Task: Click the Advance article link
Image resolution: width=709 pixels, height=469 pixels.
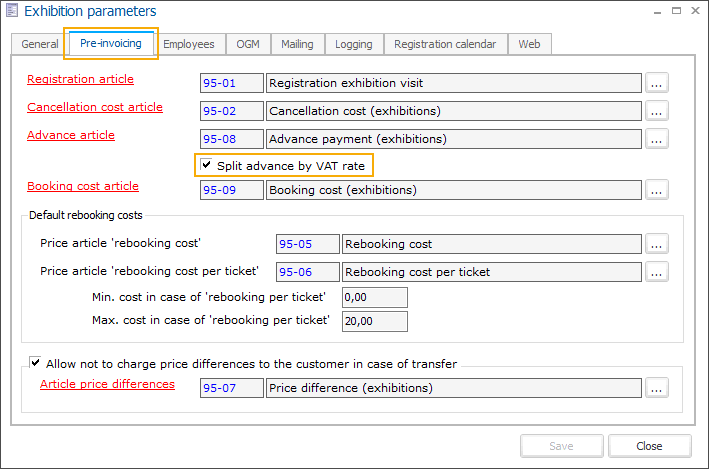Action: click(x=71, y=135)
